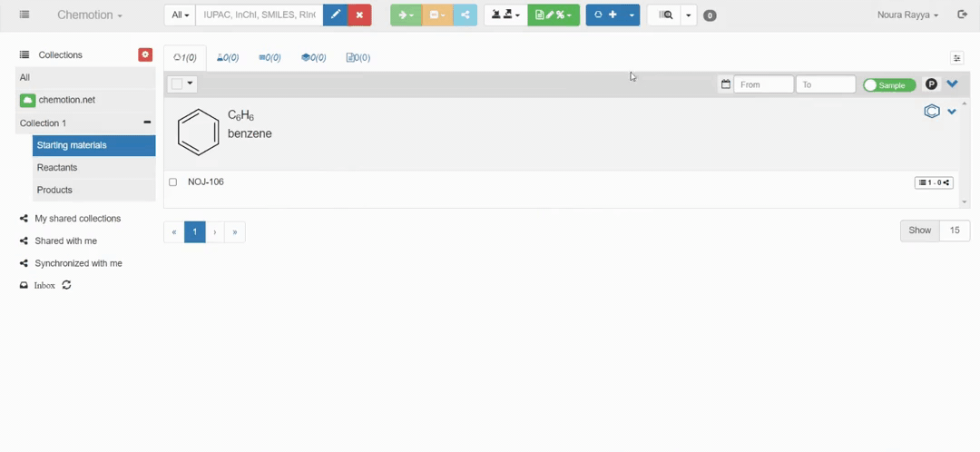Clear the search with red X button

coord(359,15)
